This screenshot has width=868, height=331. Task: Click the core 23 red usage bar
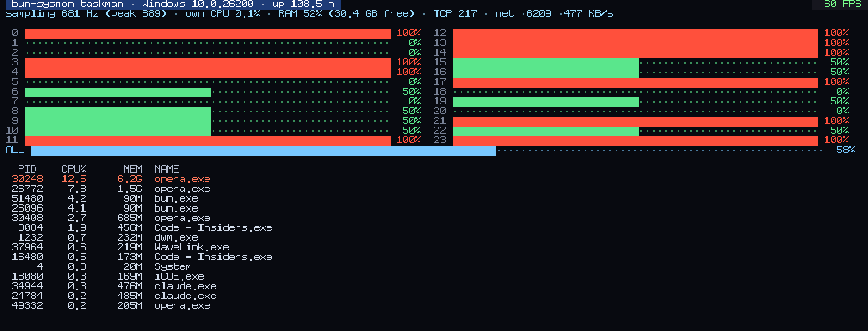(x=636, y=141)
